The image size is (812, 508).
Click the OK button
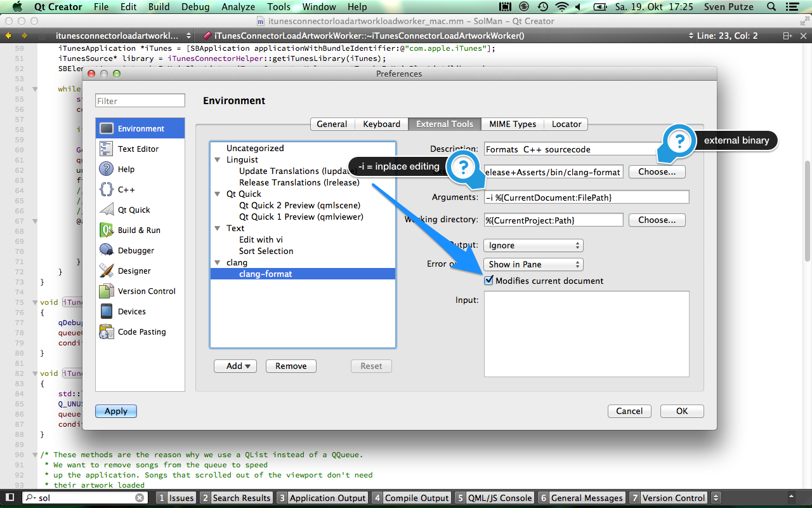682,411
